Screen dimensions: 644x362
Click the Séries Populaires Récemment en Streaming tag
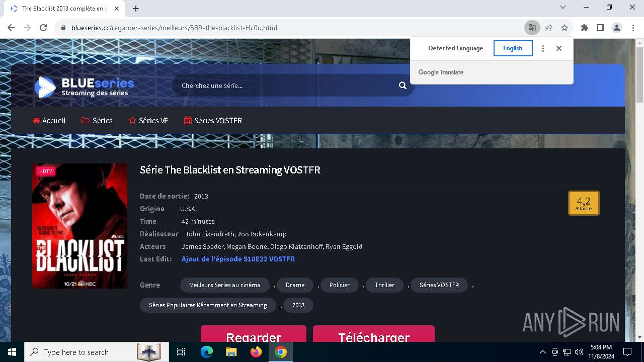208,305
